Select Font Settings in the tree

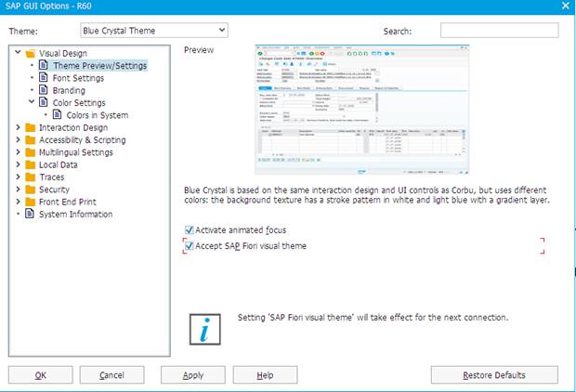78,78
